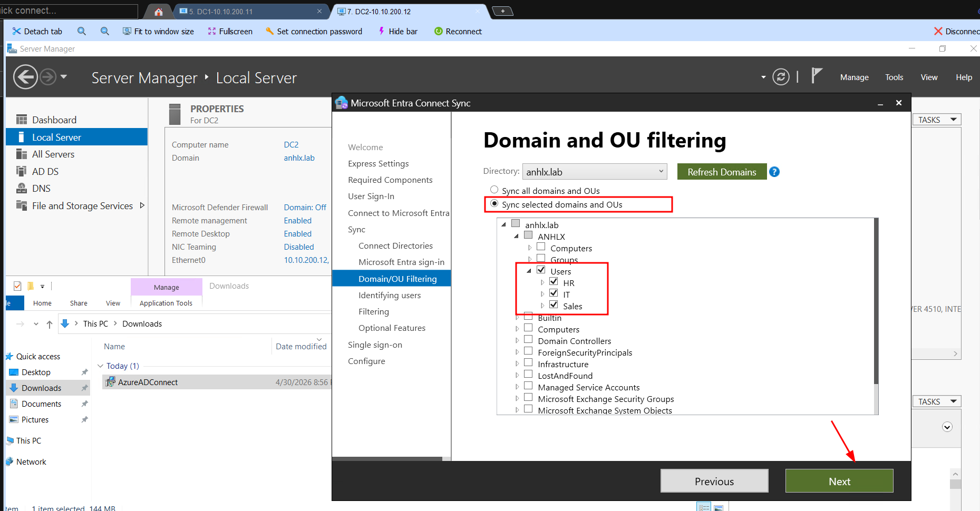Viewport: 980px width, 511px height.
Task: Open Application Tools ribbon tab
Action: pyautogui.click(x=166, y=303)
